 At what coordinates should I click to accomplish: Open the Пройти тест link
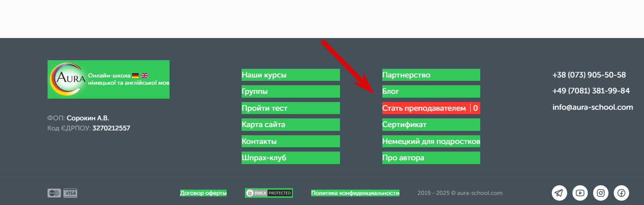tap(291, 108)
